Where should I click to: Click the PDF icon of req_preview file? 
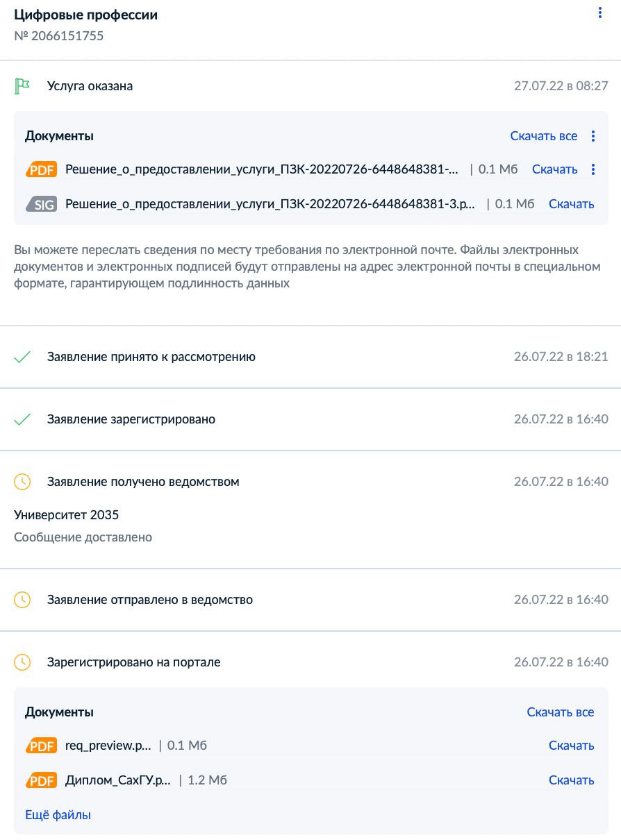tap(40, 745)
